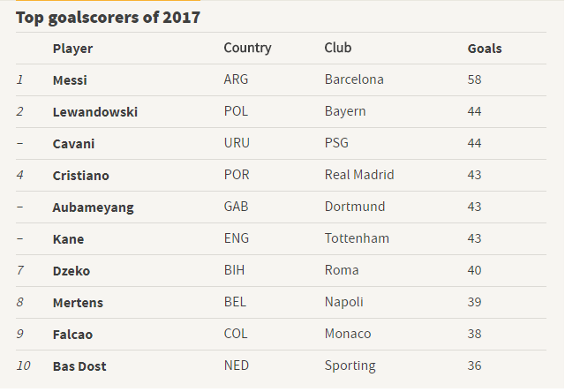The width and height of the screenshot is (565, 392).
Task: Click the Barcelona club cell
Action: tap(354, 79)
